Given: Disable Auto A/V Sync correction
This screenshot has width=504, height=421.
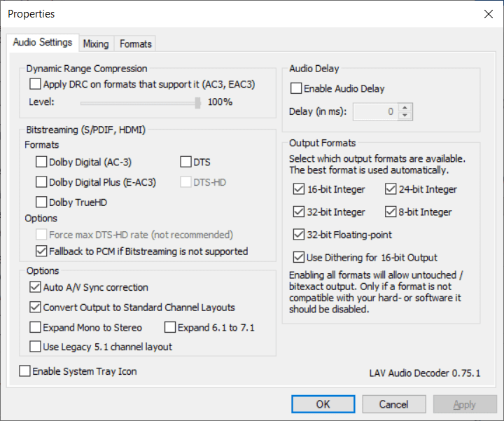Looking at the screenshot, I should coord(36,287).
